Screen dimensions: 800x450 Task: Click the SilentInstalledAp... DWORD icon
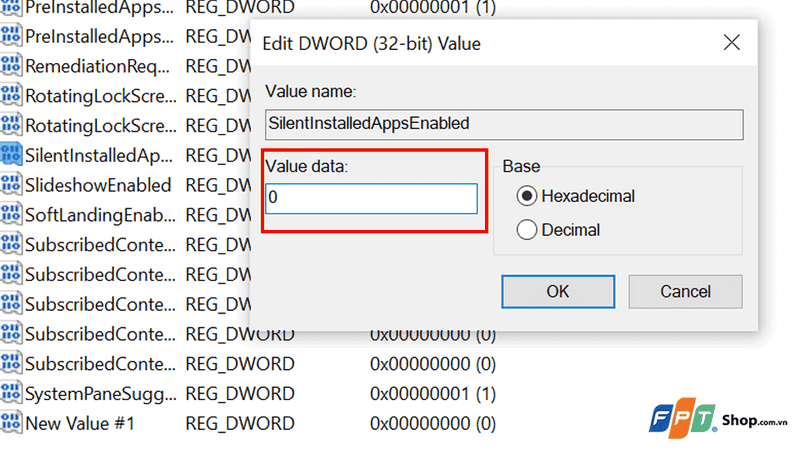pyautogui.click(x=11, y=155)
